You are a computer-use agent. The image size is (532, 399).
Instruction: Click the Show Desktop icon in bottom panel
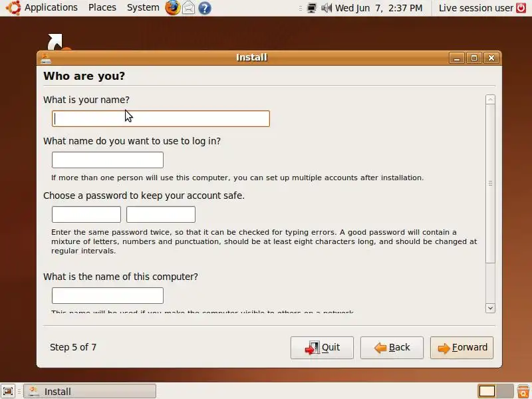8,391
